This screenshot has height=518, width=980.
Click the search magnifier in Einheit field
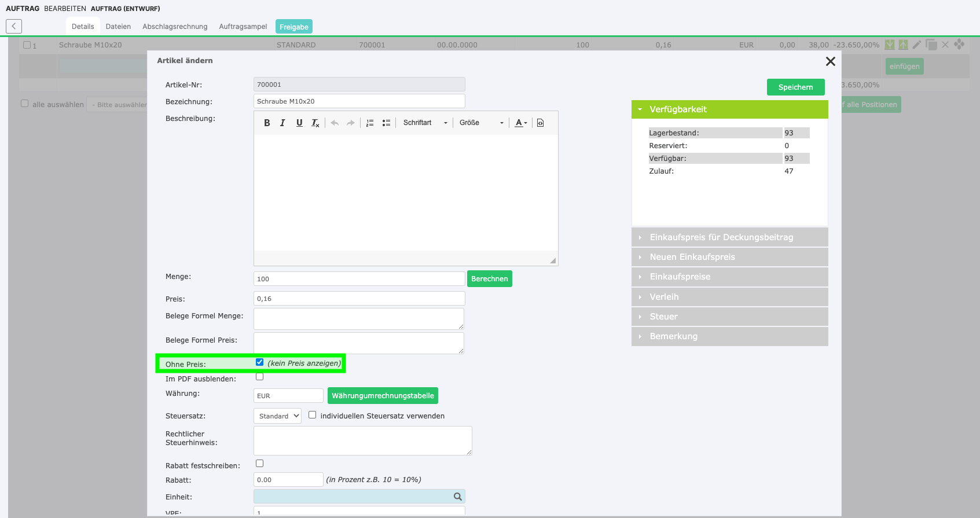click(457, 497)
